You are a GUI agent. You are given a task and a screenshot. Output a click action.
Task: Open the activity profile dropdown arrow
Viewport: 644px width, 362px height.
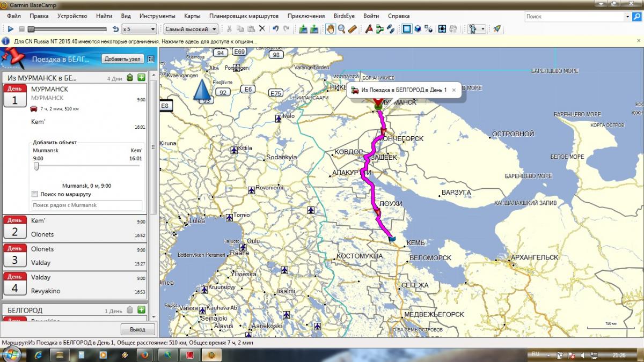[483, 29]
